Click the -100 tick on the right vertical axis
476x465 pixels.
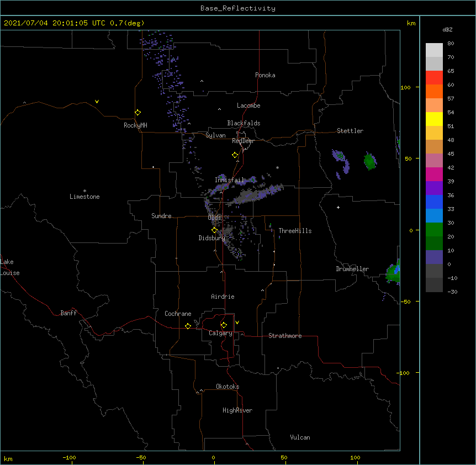[x=404, y=373]
